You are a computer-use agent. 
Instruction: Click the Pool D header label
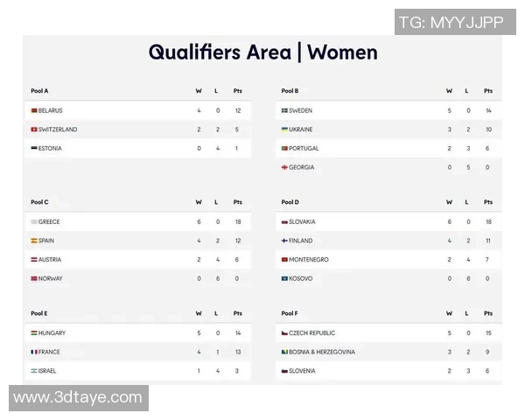[290, 202]
